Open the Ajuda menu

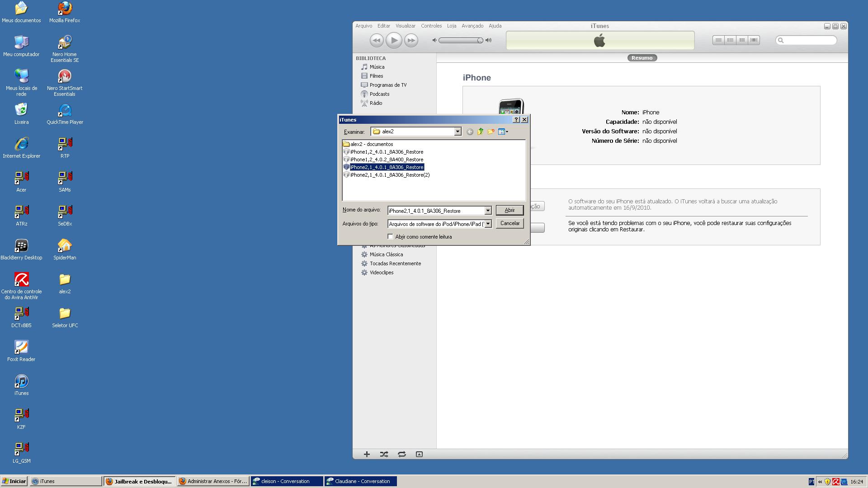coord(495,26)
